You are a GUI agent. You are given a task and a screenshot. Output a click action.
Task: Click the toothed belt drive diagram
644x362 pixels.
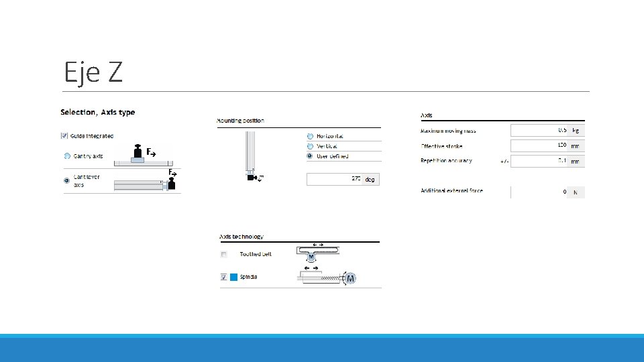tap(318, 253)
